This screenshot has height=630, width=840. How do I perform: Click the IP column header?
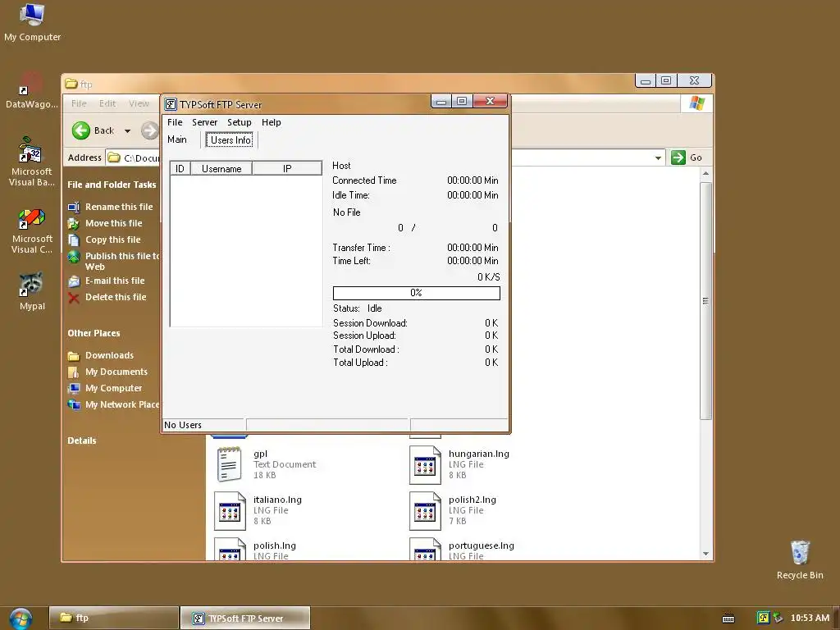click(x=287, y=169)
